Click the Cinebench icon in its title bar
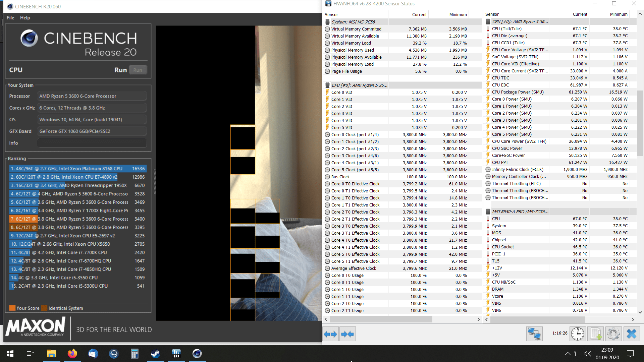 coord(10,6)
